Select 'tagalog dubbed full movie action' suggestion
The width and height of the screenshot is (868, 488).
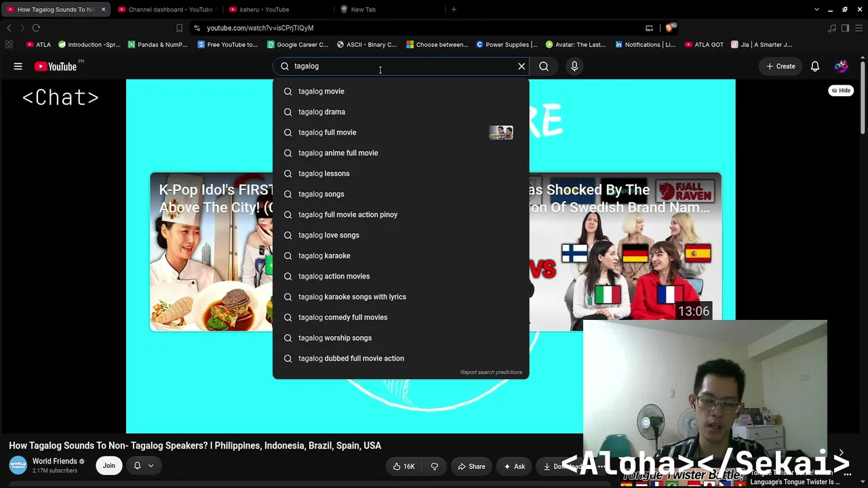click(x=401, y=359)
